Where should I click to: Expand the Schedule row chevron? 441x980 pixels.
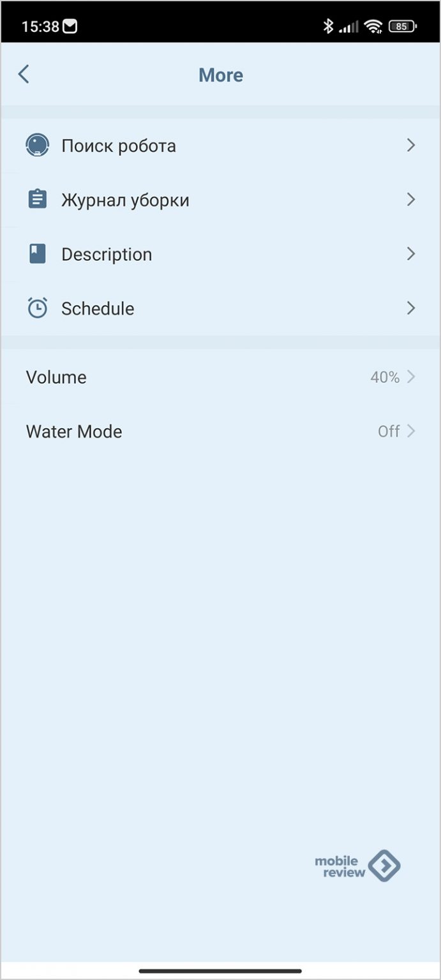pyautogui.click(x=411, y=308)
